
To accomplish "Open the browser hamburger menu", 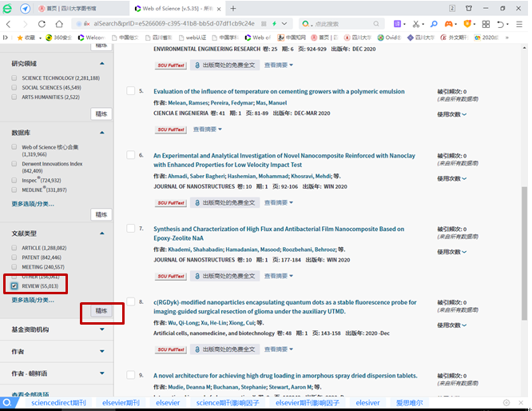I will 519,24.
